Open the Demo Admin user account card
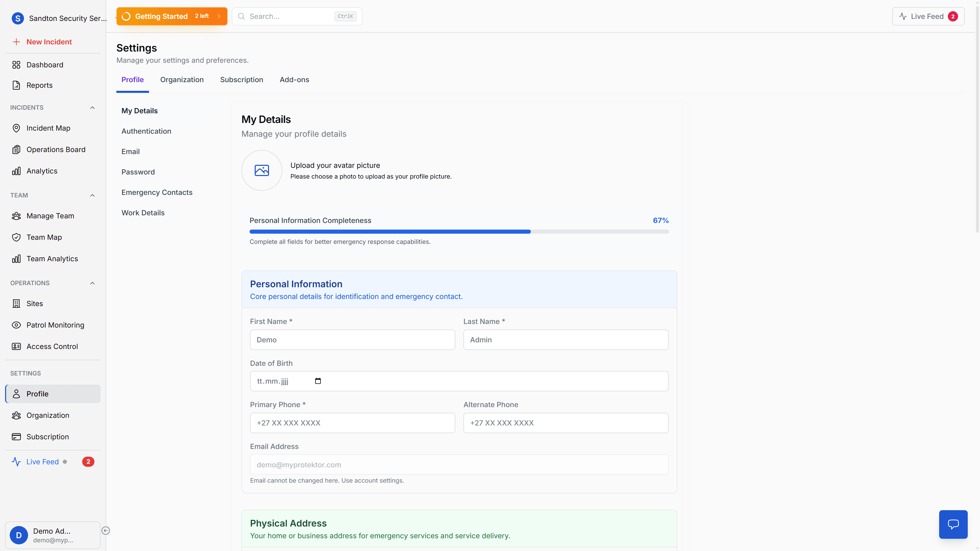The height and width of the screenshot is (551, 980). coord(53,535)
